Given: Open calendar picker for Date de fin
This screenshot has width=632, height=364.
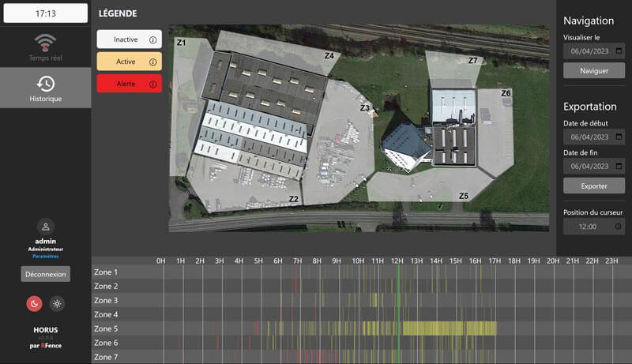Looking at the screenshot, I should 618,167.
